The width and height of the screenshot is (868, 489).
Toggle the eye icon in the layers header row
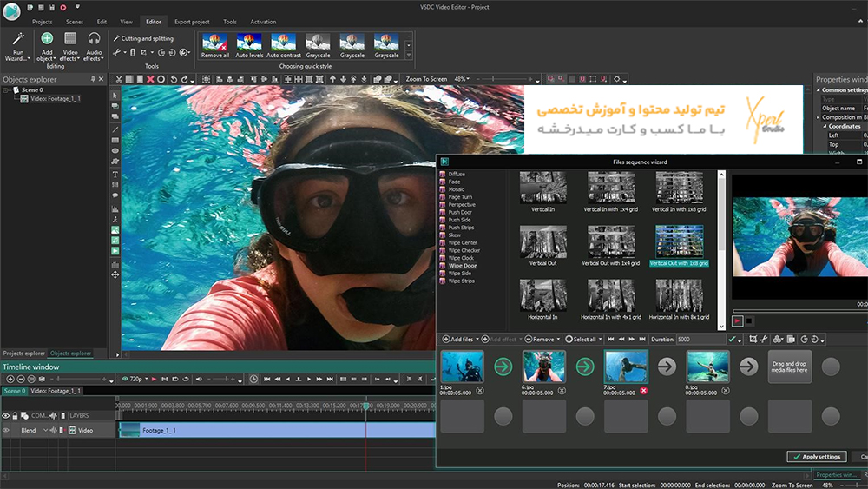pos(6,415)
